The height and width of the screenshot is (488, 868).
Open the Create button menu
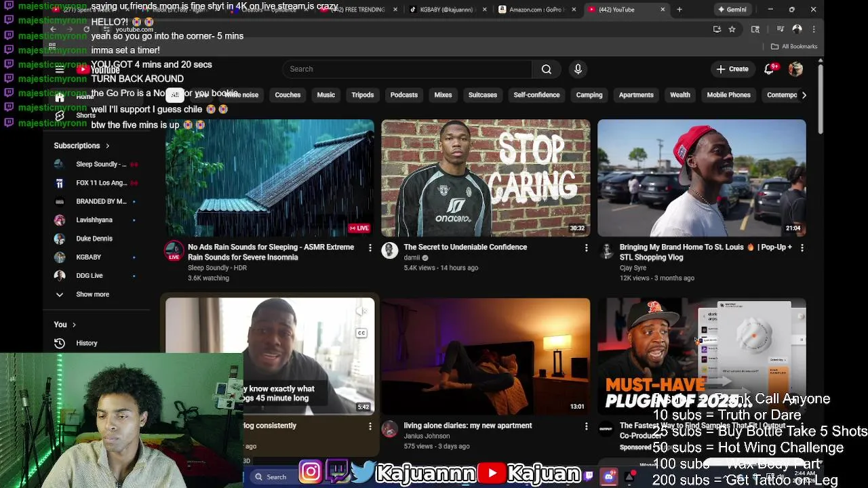pyautogui.click(x=732, y=69)
